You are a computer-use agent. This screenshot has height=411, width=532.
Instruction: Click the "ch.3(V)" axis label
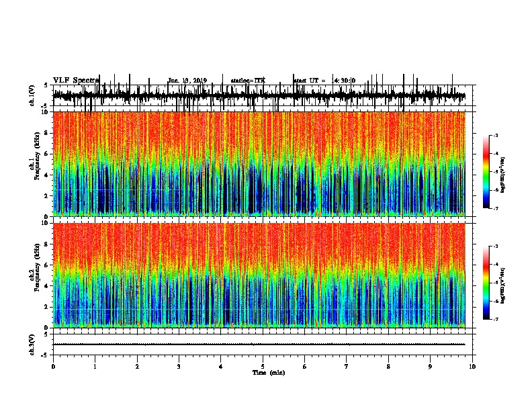pyautogui.click(x=32, y=345)
